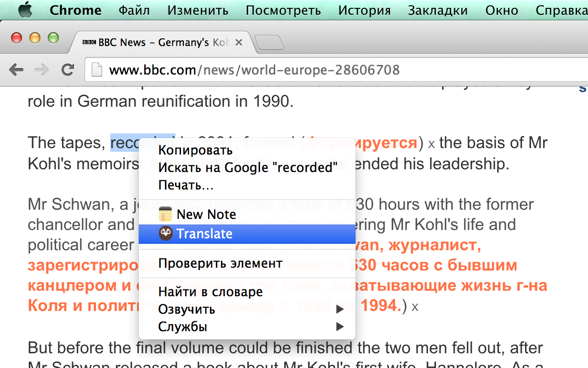Open the Окно menu
Viewport: 588px width, 368px height.
tap(502, 10)
